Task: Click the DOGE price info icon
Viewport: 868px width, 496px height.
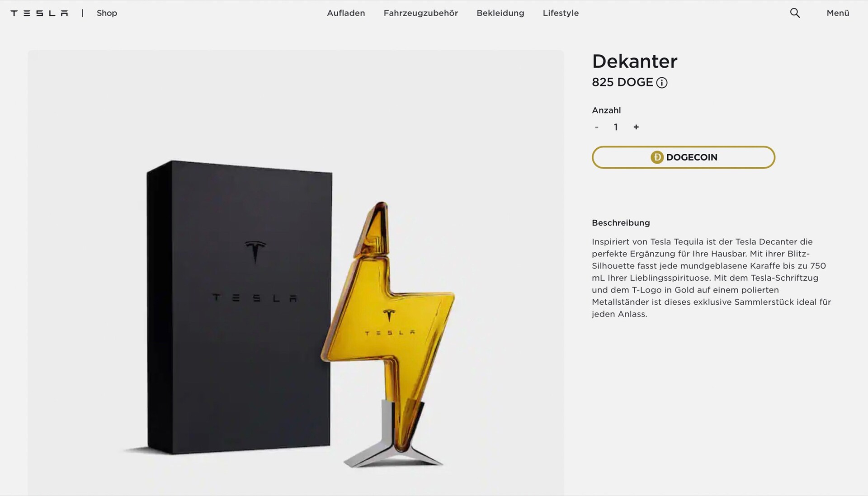Action: pos(662,83)
